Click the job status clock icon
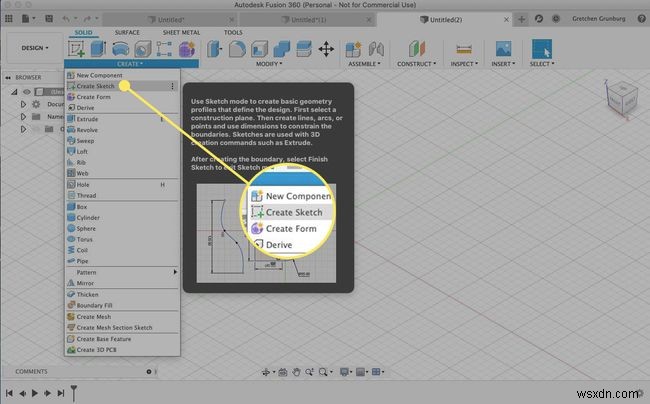The height and width of the screenshot is (404, 650). (x=556, y=19)
